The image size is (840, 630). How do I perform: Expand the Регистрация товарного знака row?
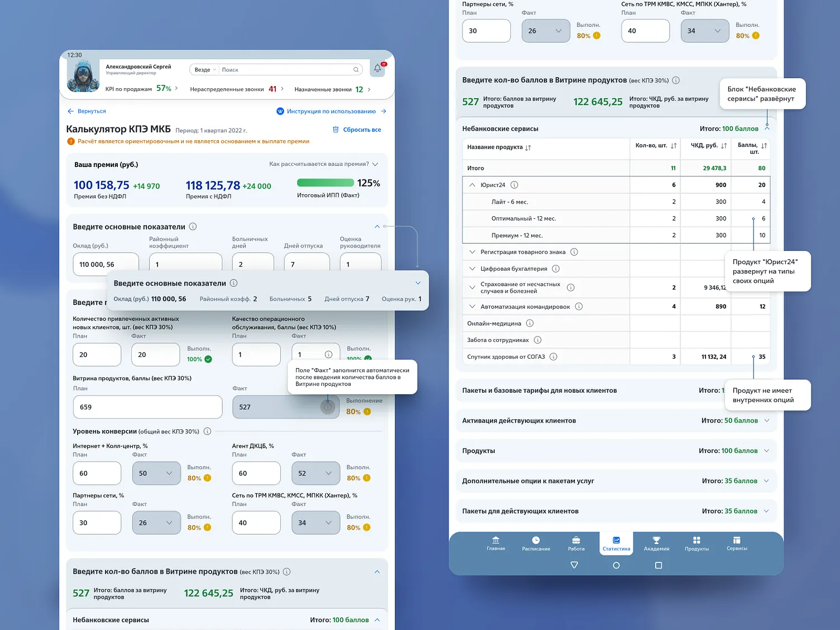point(472,251)
